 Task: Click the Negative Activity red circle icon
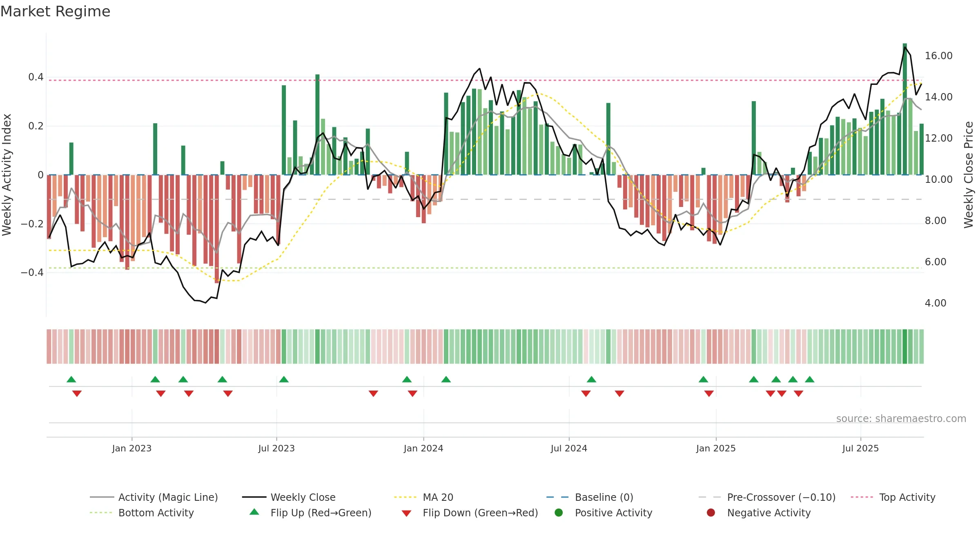pyautogui.click(x=711, y=512)
